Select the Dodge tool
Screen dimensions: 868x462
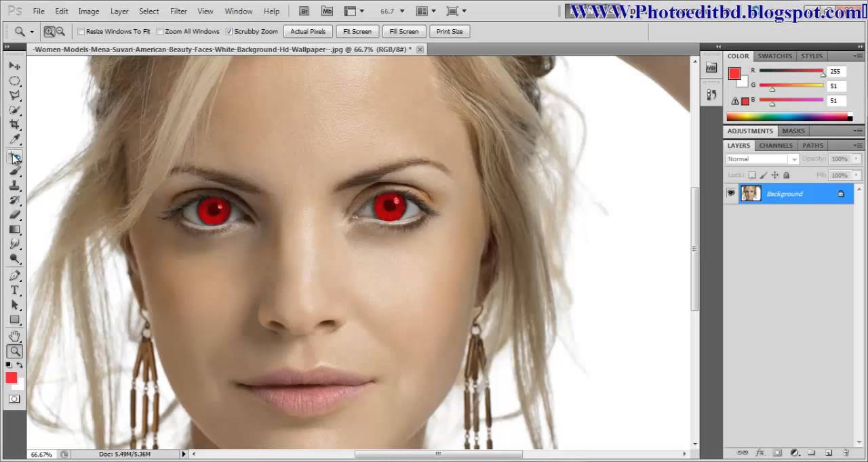(14, 259)
